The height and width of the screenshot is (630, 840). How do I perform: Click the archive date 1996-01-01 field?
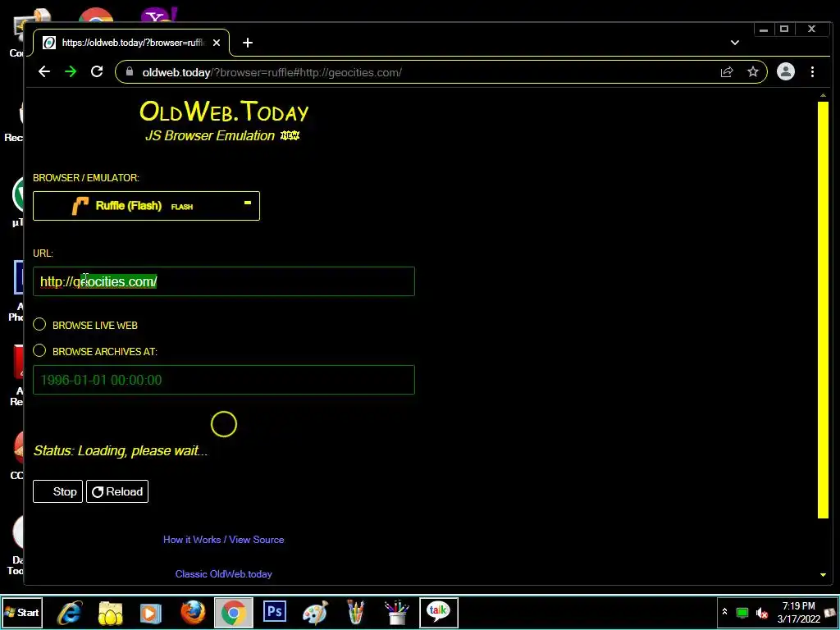224,380
